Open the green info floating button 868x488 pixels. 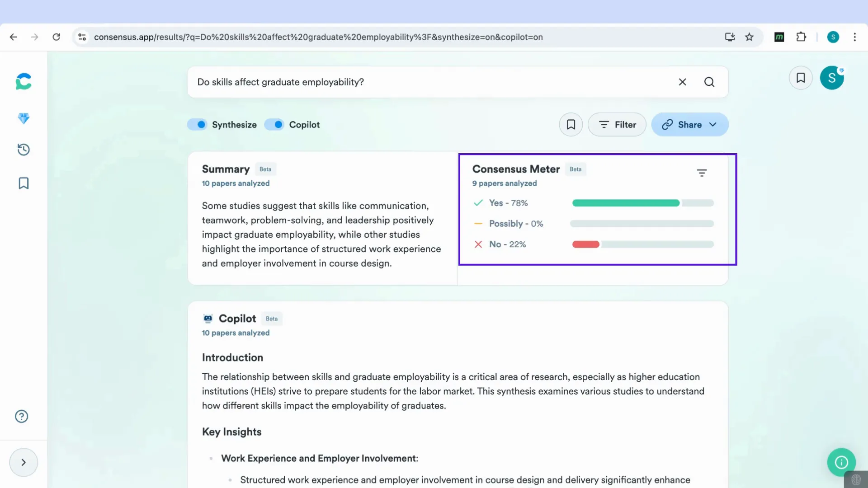[841, 462]
